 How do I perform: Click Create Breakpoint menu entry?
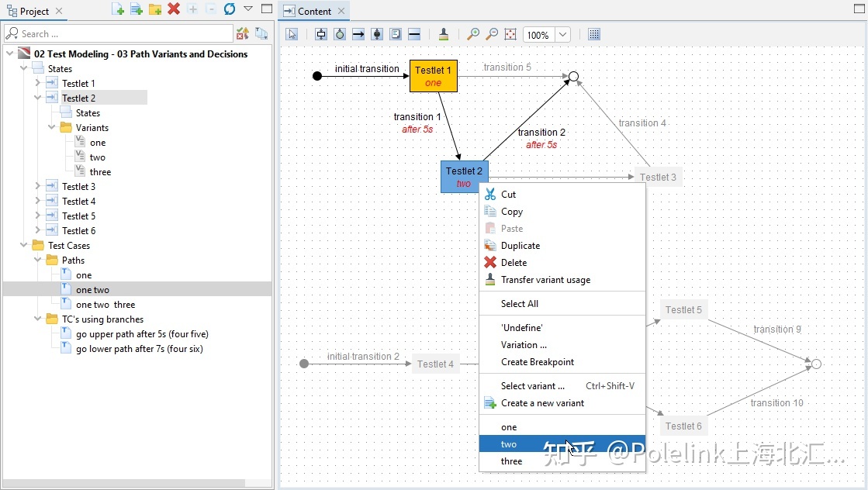[x=562, y=362]
